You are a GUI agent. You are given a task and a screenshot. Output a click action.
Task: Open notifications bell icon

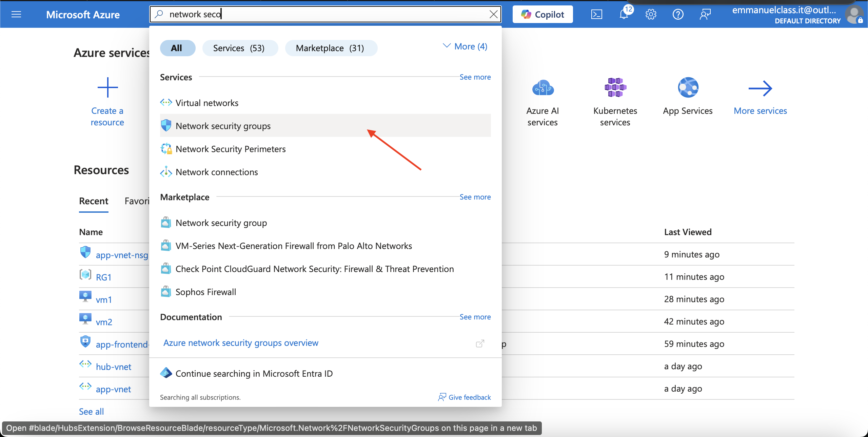[624, 14]
